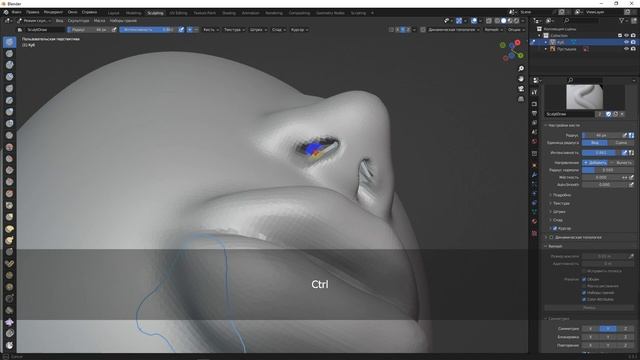
Task: Open the Ремеш dropdown in viewport header
Action: point(493,30)
